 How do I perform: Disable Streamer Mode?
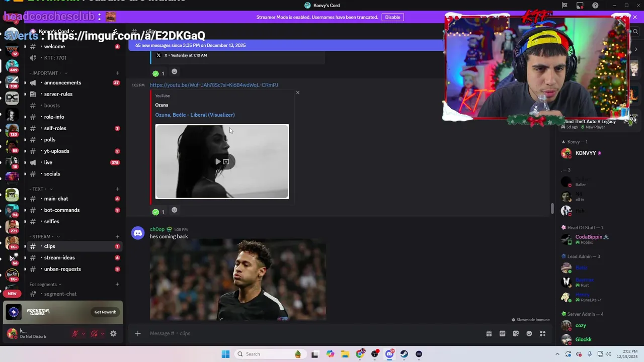point(392,17)
